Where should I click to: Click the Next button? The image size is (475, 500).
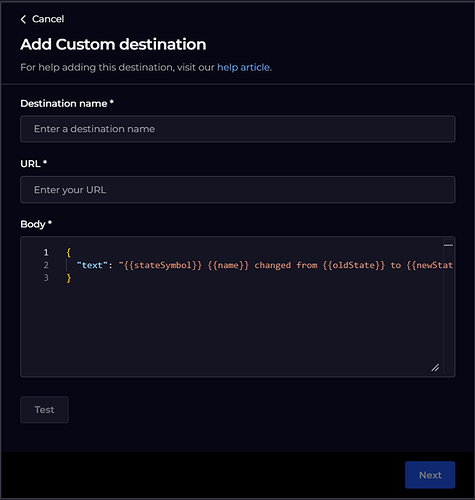pyautogui.click(x=430, y=475)
